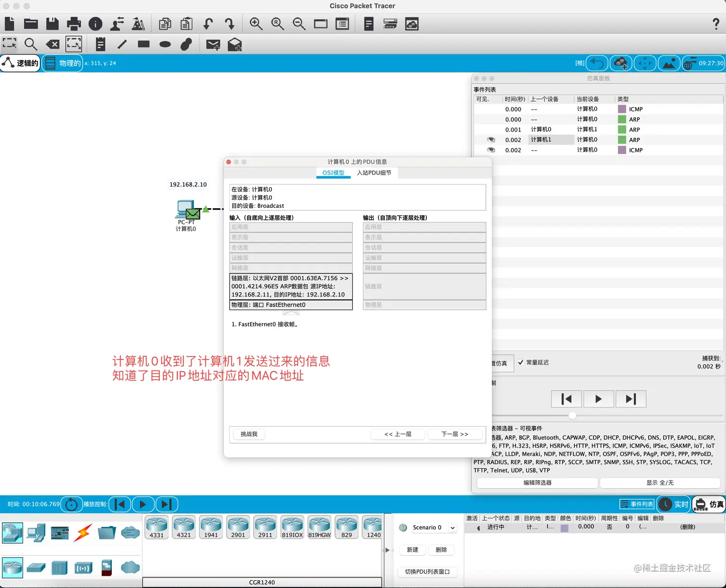Click 链路层 inbound layer details

[x=291, y=287]
